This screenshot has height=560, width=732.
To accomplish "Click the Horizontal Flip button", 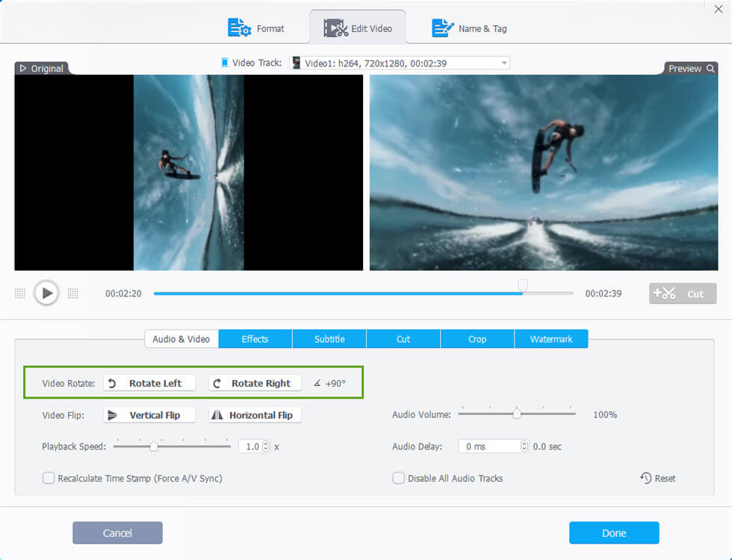I will click(x=255, y=415).
